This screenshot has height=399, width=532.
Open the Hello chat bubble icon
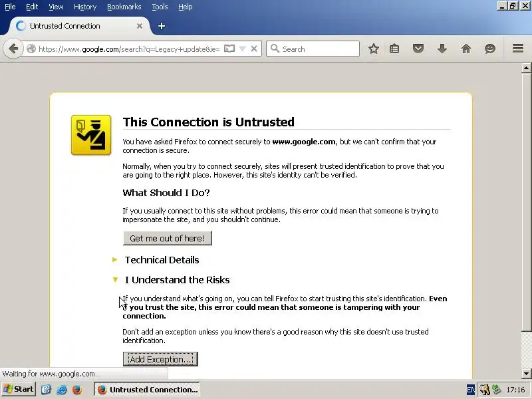click(490, 49)
